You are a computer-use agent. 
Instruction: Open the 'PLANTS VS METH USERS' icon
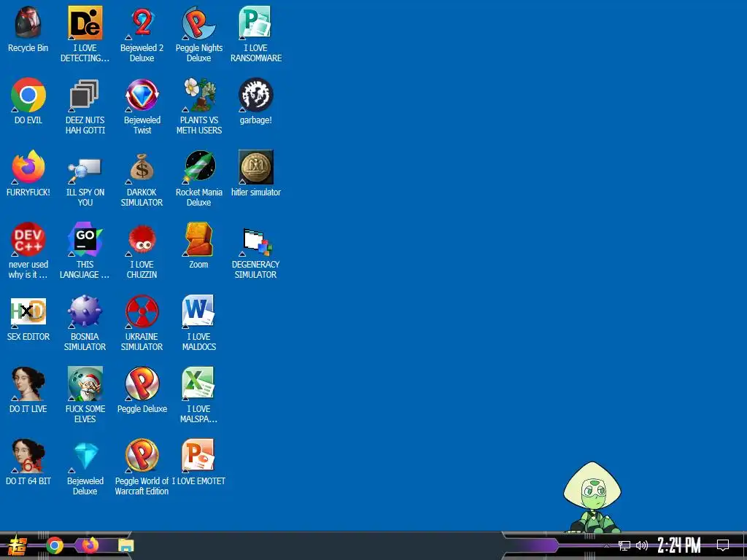[x=199, y=95]
